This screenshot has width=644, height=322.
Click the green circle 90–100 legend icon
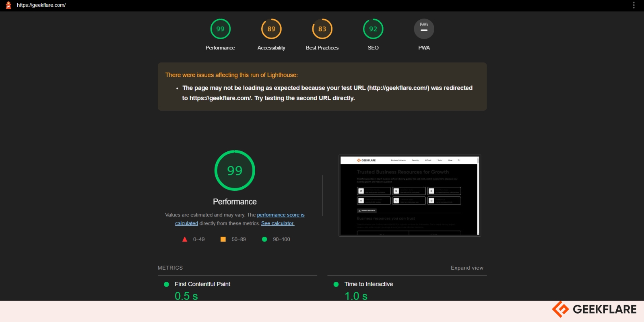tap(264, 239)
